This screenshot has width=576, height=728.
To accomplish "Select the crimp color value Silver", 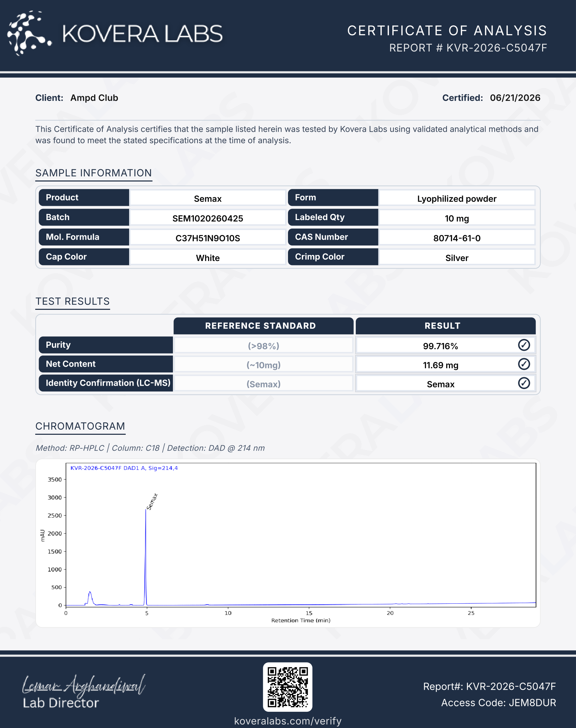I will tap(457, 258).
